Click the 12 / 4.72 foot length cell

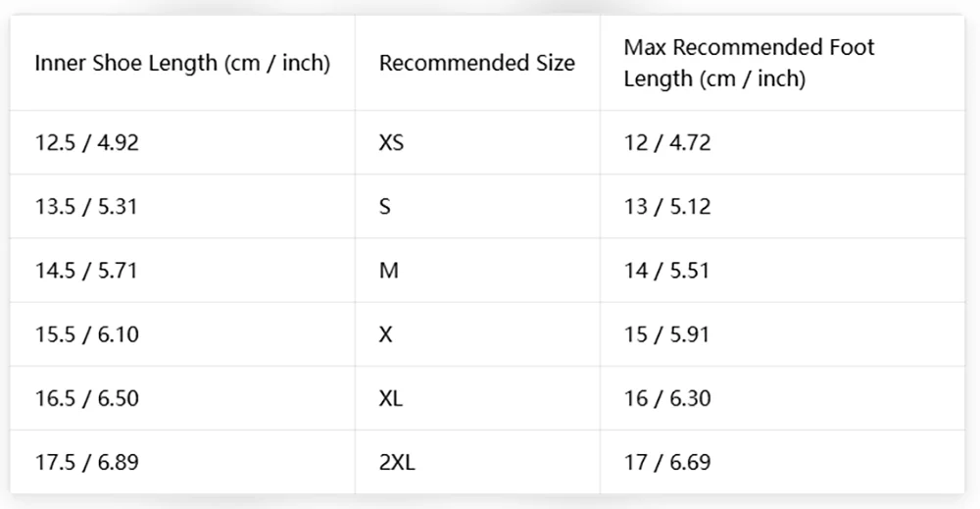coord(782,142)
